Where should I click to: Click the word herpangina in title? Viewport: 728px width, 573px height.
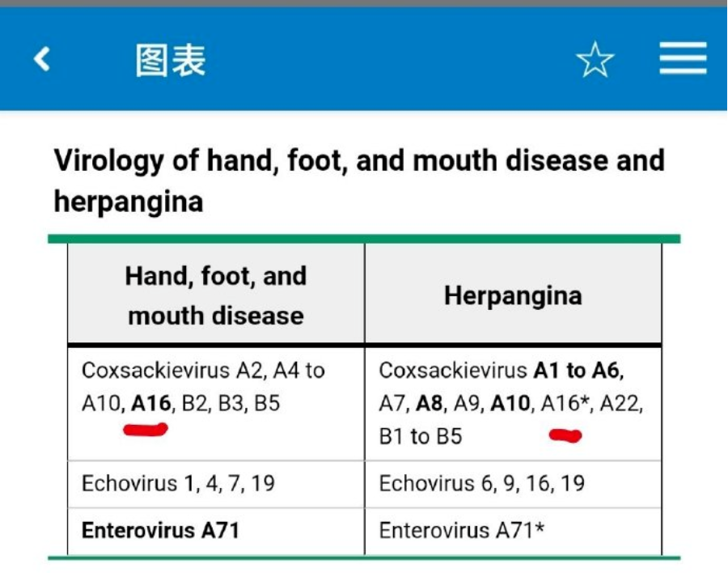pyautogui.click(x=129, y=202)
